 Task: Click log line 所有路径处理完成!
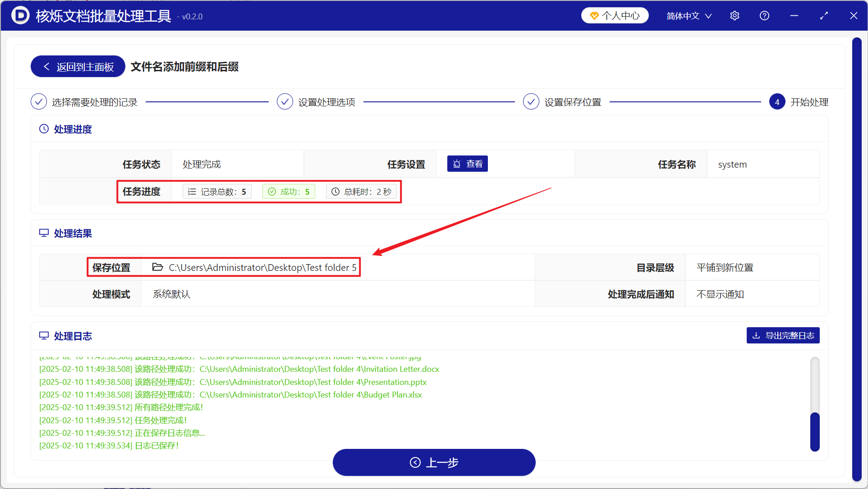121,407
